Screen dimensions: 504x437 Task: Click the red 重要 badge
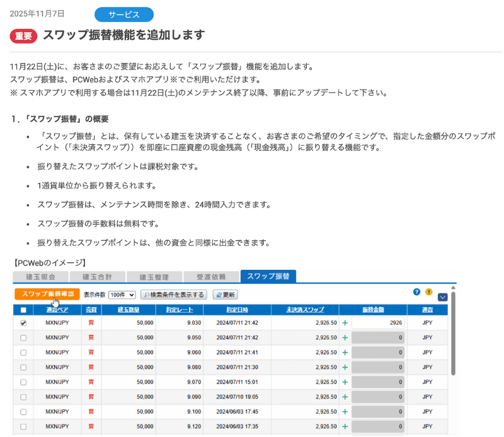point(23,36)
